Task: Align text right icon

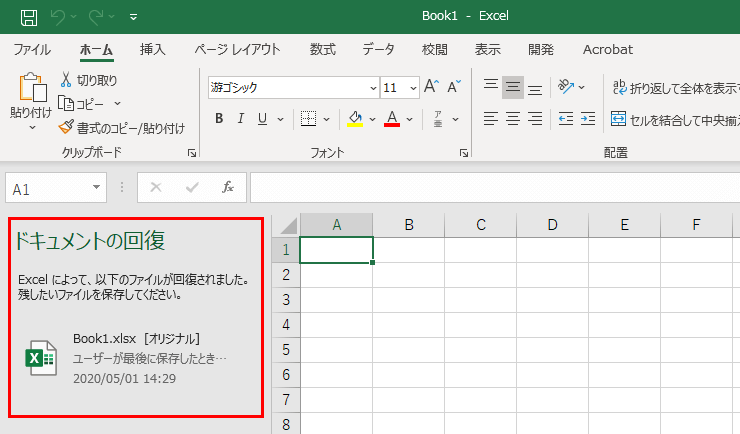Action: tap(535, 118)
